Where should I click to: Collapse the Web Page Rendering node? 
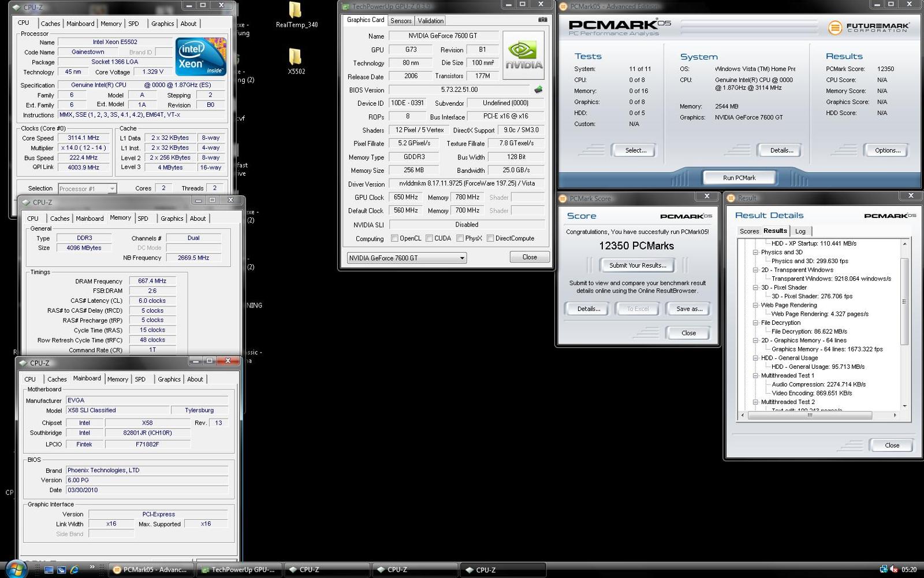pyautogui.click(x=755, y=305)
